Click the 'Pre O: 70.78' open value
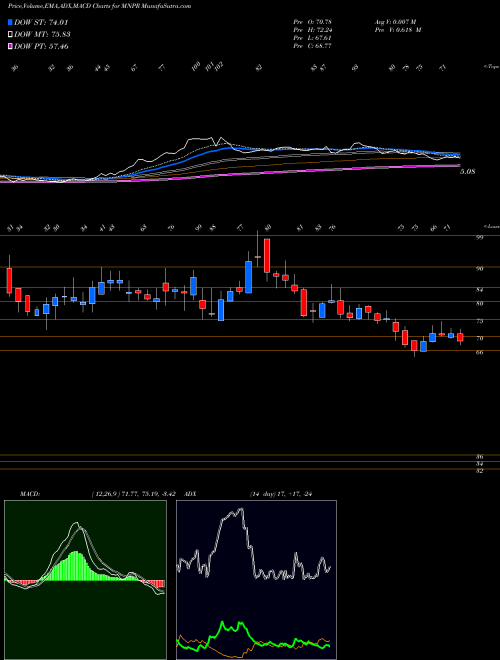The image size is (500, 660). [x=312, y=22]
